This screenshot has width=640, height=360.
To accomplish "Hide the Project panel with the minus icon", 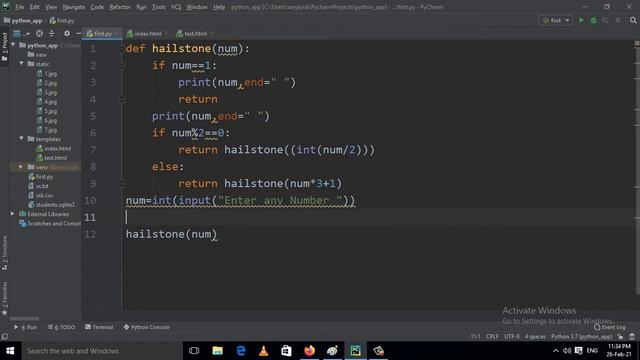I will click(78, 33).
